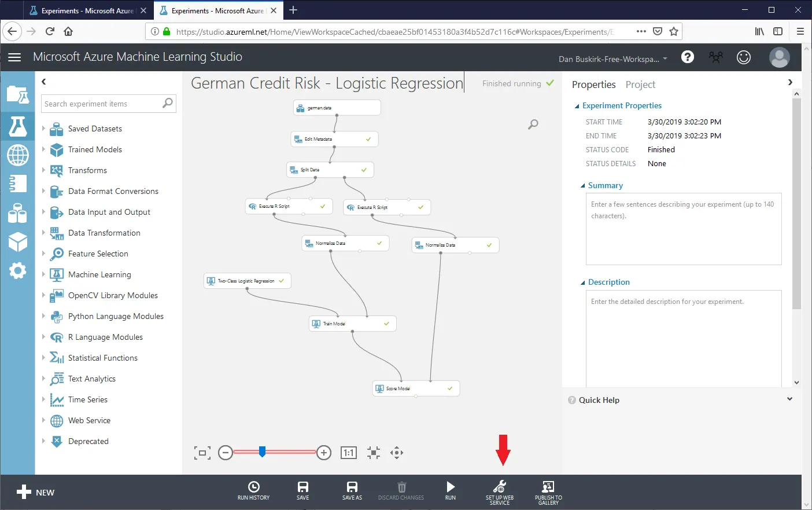Switch to the Project tab
Viewport: 812px width, 510px height.
[640, 85]
